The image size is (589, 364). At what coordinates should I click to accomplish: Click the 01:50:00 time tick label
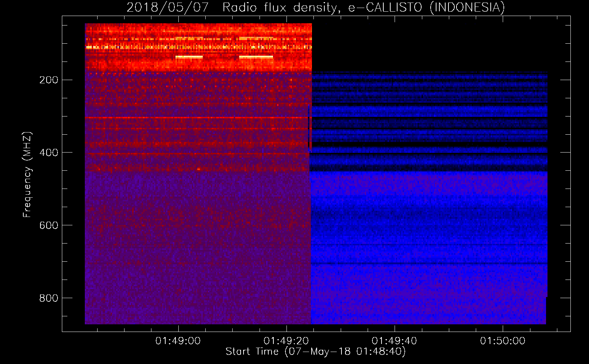tap(503, 341)
